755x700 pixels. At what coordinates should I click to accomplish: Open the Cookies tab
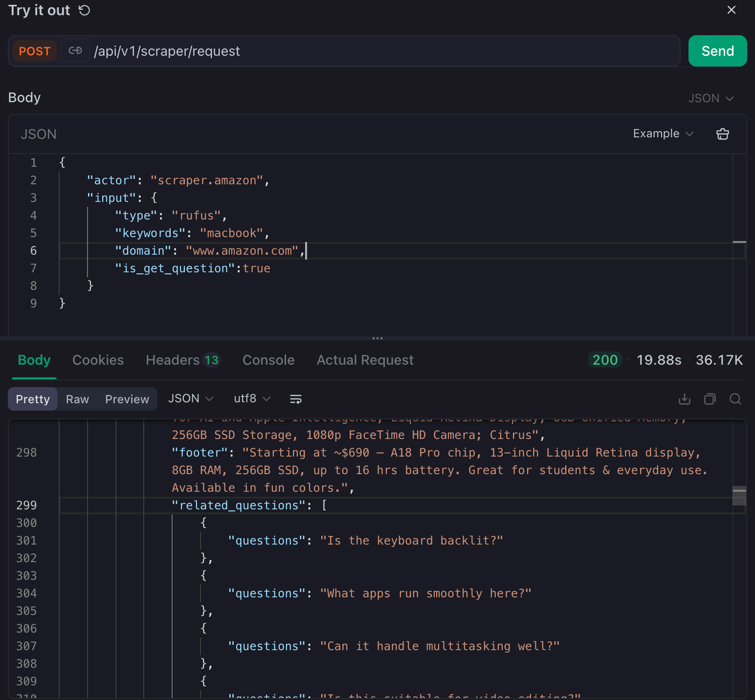98,360
